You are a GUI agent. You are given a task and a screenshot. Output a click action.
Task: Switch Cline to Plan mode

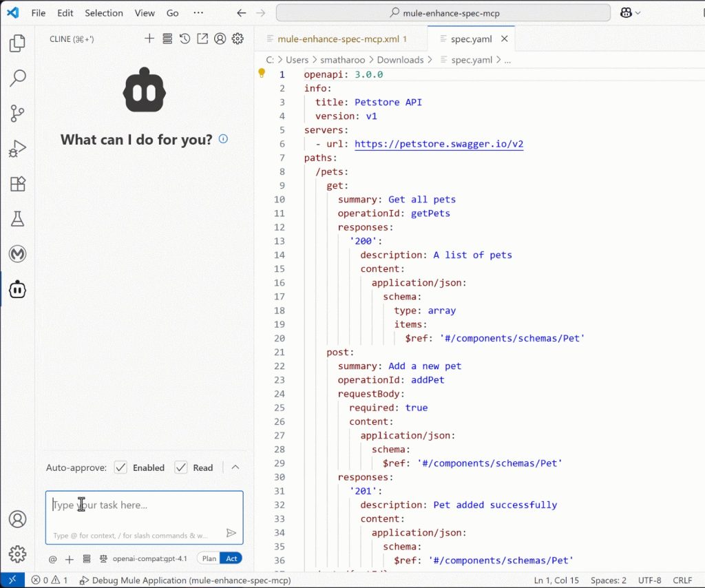[209, 558]
